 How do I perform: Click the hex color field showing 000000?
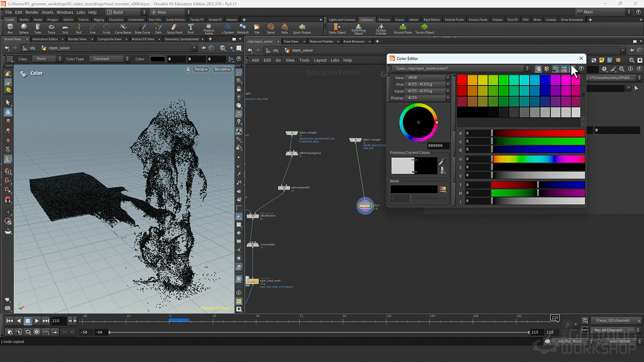(x=435, y=146)
